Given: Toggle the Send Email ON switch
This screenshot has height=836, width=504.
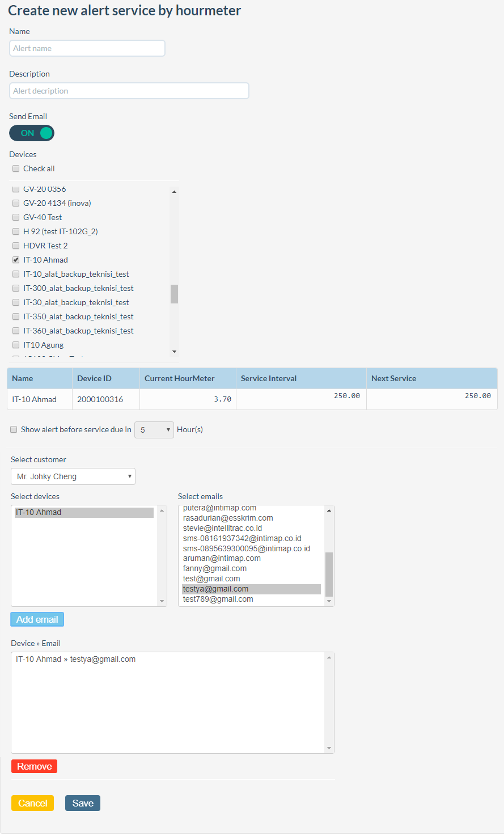Looking at the screenshot, I should pos(32,133).
